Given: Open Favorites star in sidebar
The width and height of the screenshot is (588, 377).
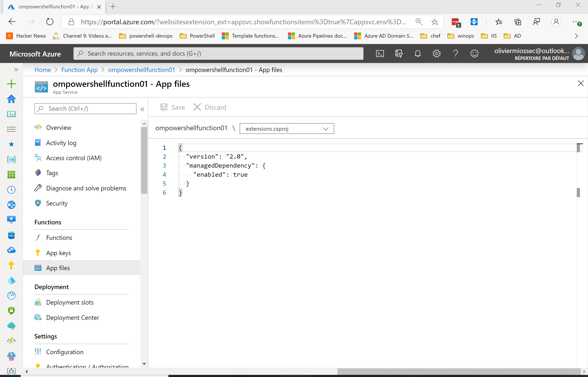Looking at the screenshot, I should (11, 144).
